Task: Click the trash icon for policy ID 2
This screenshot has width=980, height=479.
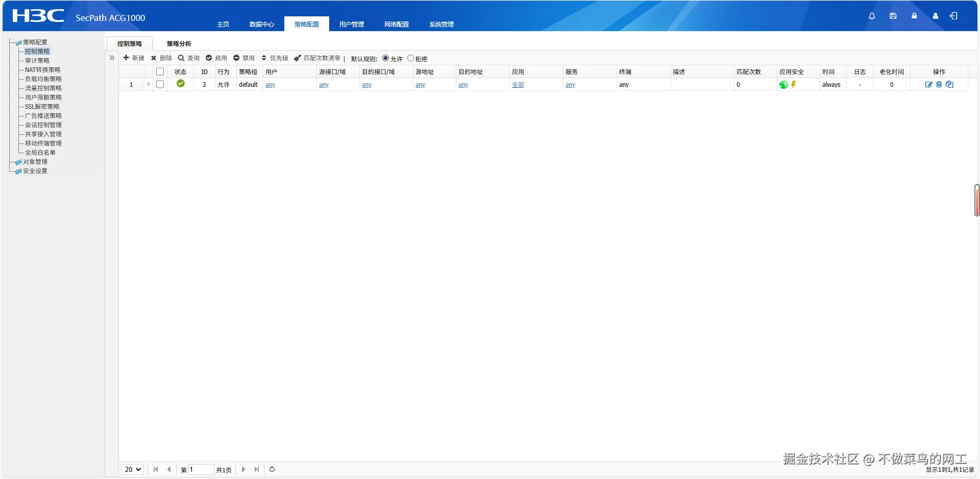Action: click(x=939, y=85)
